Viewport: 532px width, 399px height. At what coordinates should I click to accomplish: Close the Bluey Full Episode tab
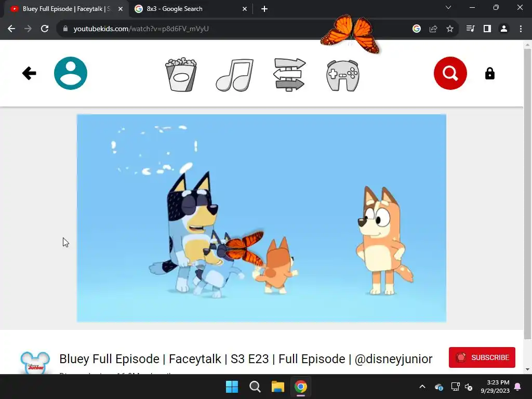point(121,9)
